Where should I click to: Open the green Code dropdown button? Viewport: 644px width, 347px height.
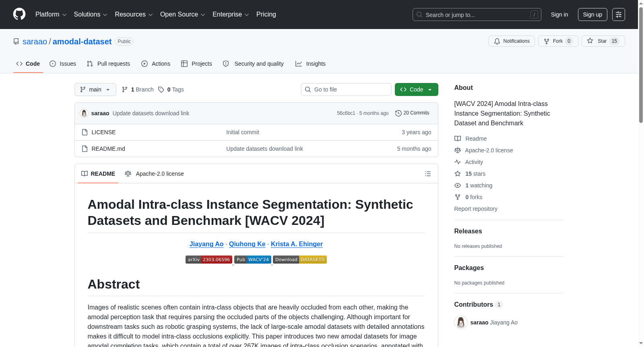point(417,89)
